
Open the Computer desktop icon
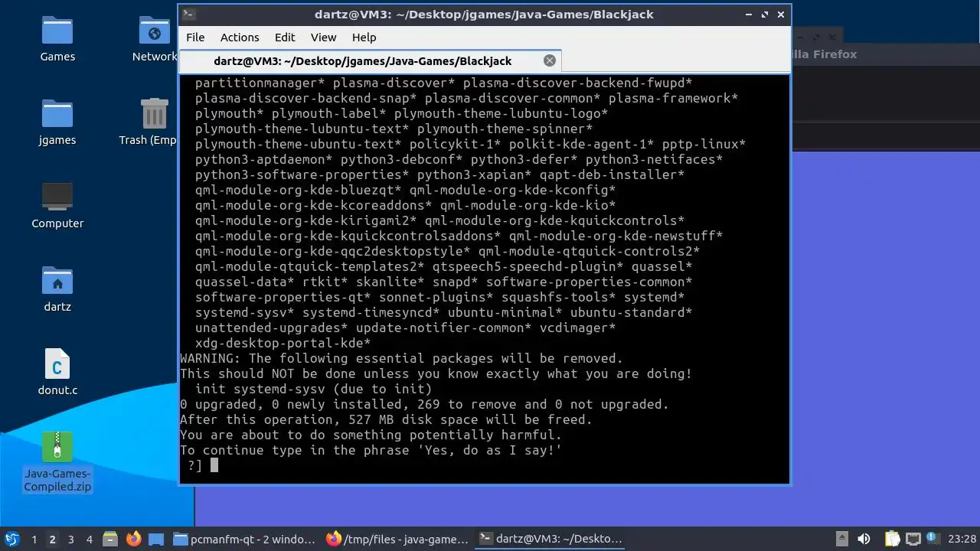(57, 206)
